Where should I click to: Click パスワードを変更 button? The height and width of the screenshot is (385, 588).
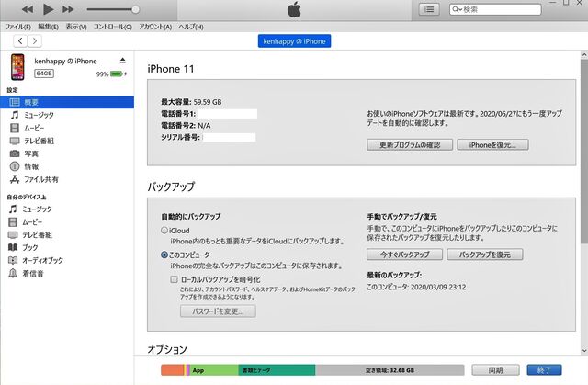pos(218,311)
